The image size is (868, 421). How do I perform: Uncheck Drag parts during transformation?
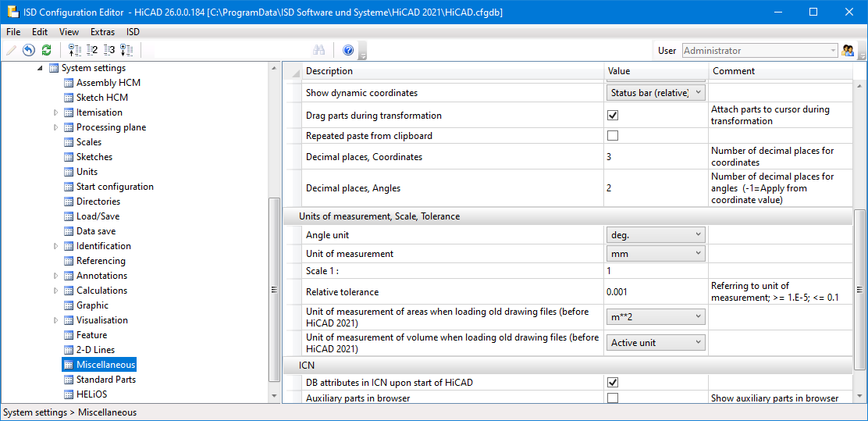point(613,116)
